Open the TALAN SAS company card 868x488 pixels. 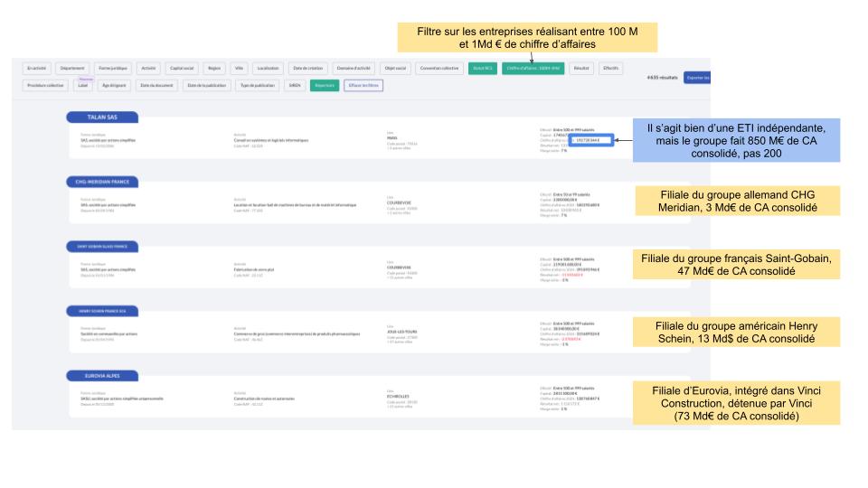(x=102, y=117)
